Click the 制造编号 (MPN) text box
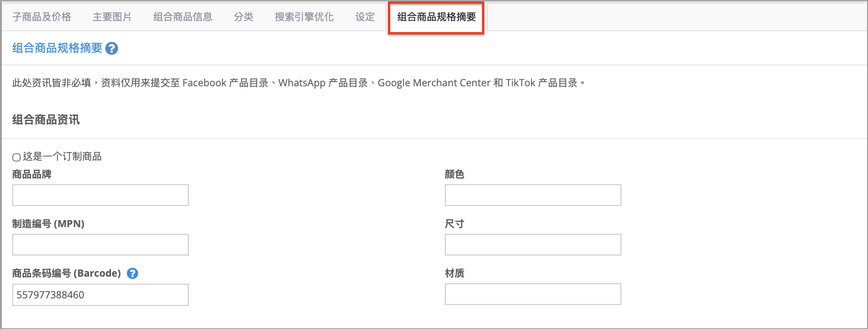The width and height of the screenshot is (868, 329). pyautogui.click(x=100, y=245)
